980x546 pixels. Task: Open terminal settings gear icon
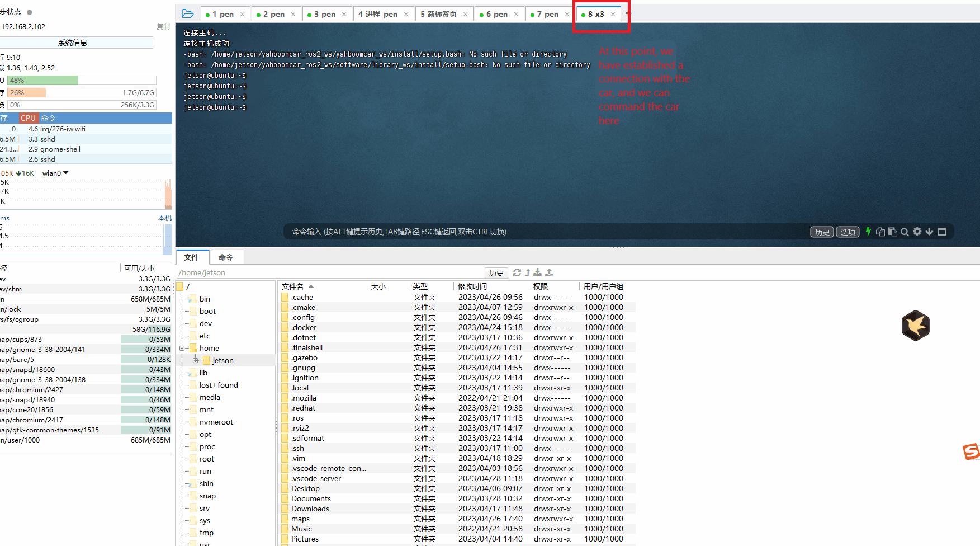coord(917,232)
